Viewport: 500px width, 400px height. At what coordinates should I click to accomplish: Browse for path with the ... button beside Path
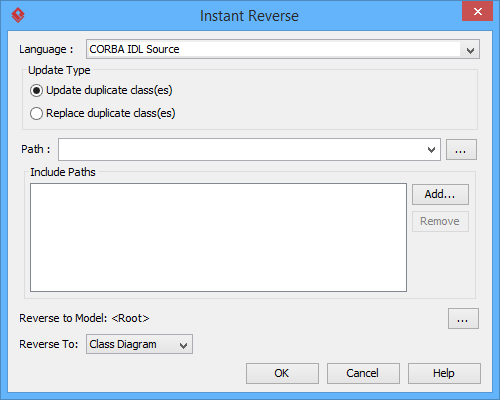[x=461, y=150]
